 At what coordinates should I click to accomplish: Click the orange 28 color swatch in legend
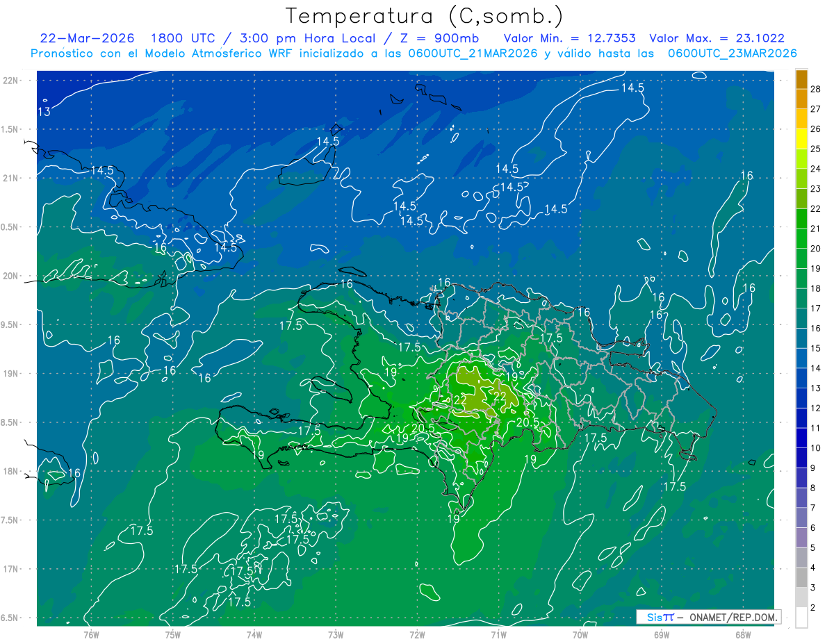pos(801,79)
